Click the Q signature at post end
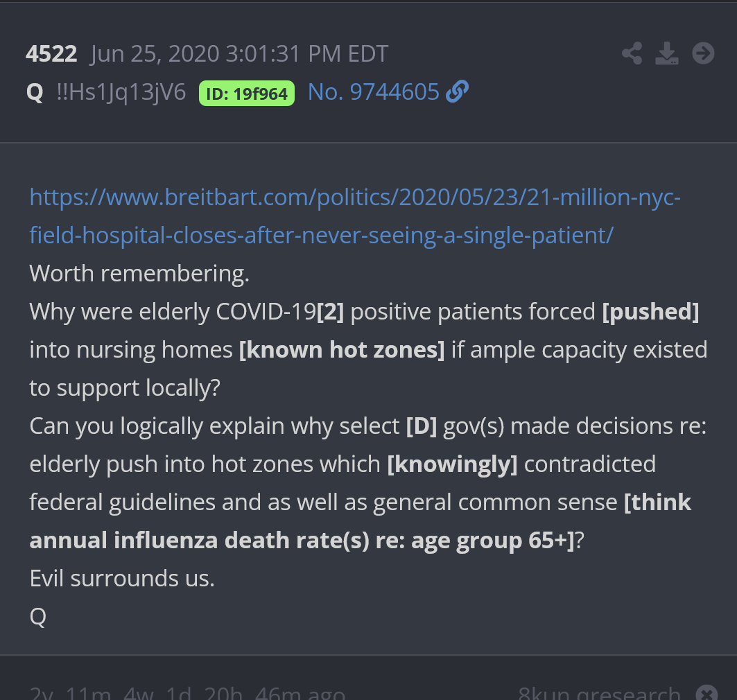 click(37, 616)
